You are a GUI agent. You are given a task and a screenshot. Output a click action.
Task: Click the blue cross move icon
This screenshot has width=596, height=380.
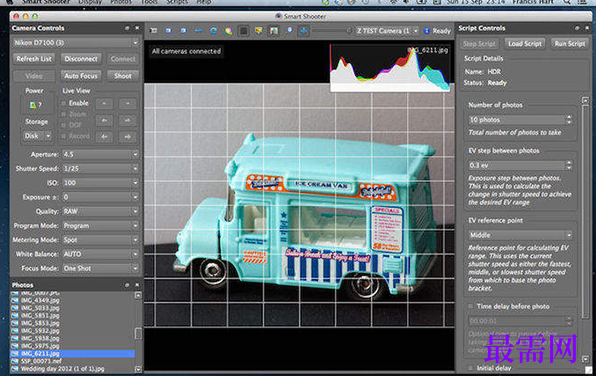(x=304, y=31)
